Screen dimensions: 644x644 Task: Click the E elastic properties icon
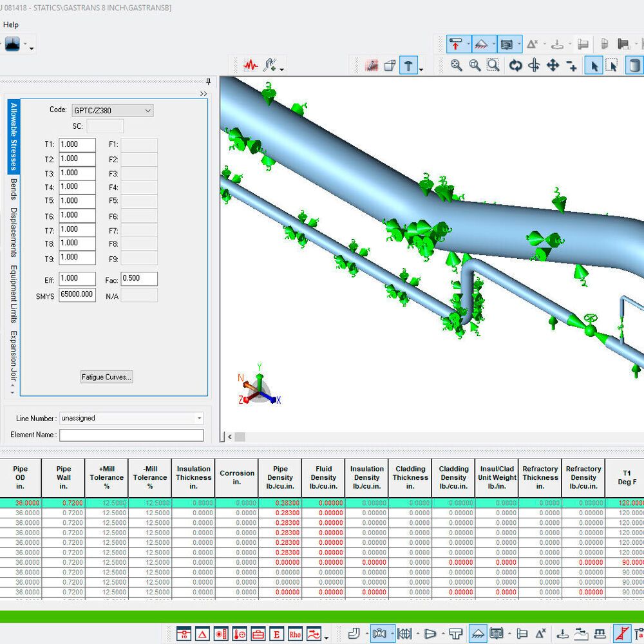click(x=277, y=634)
